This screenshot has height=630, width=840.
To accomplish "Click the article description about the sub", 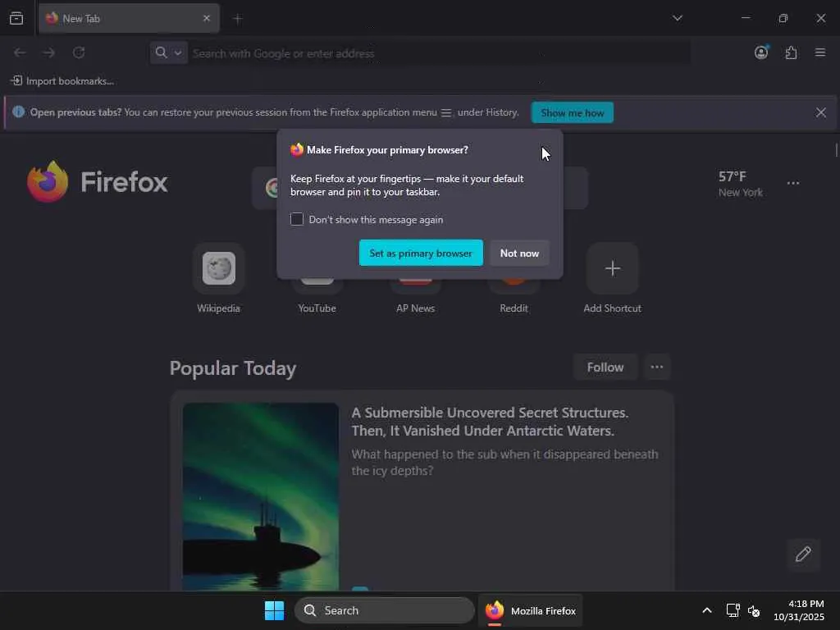I will coord(504,463).
